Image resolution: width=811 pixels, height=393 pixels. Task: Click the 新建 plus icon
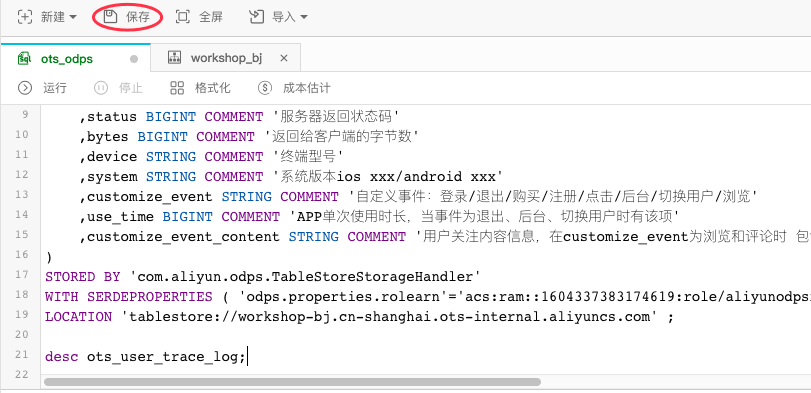[x=24, y=17]
